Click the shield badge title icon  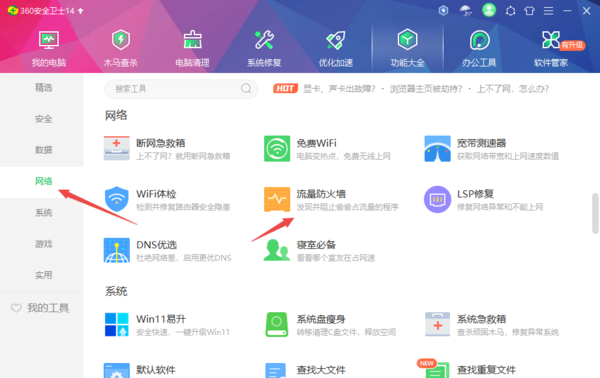pyautogui.click(x=443, y=11)
